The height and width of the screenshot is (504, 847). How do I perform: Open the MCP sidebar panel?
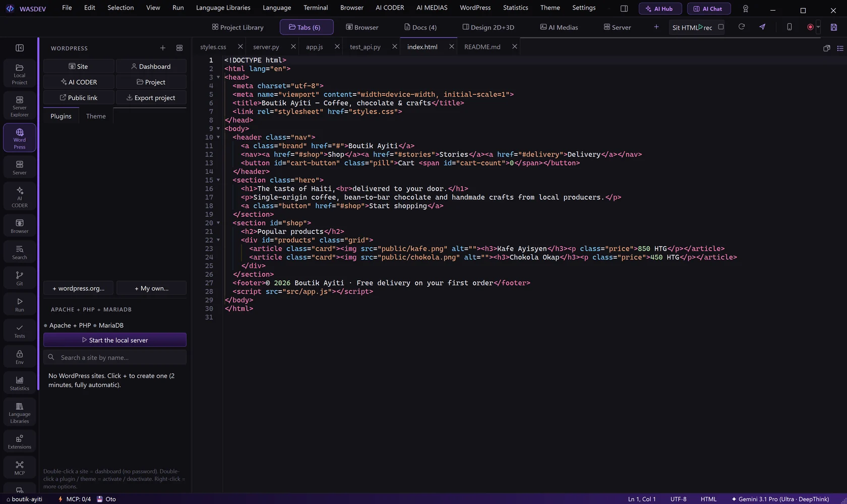20,468
